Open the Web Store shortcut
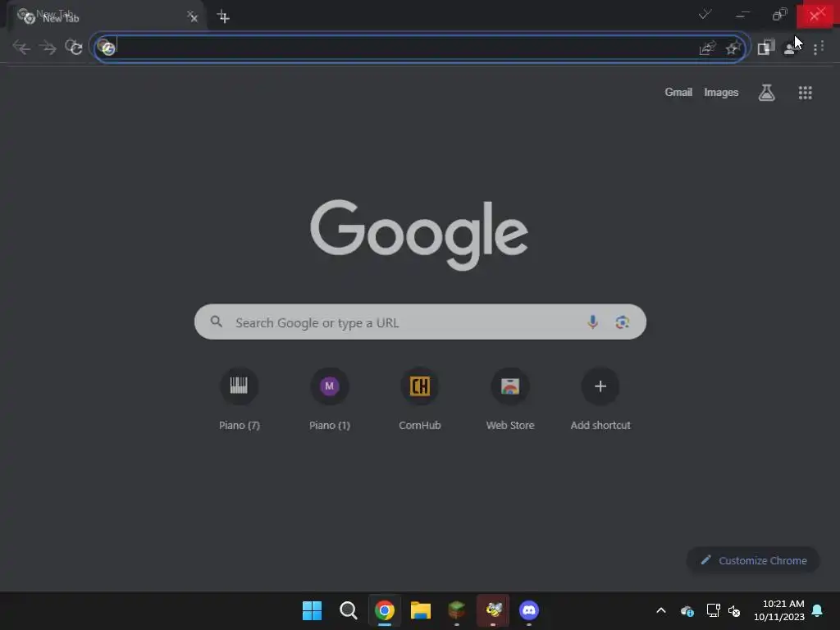 click(x=510, y=399)
